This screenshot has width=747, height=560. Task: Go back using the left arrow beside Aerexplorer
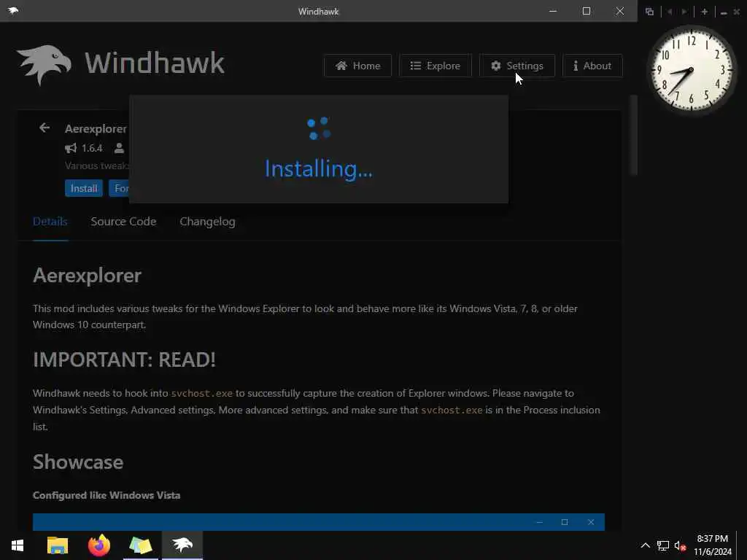44,128
